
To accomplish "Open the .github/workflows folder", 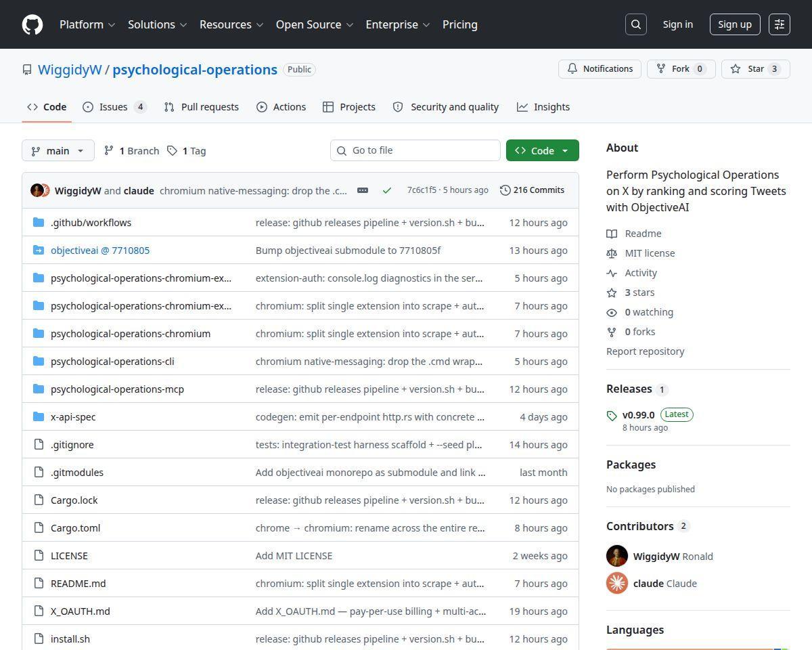I will click(x=91, y=223).
